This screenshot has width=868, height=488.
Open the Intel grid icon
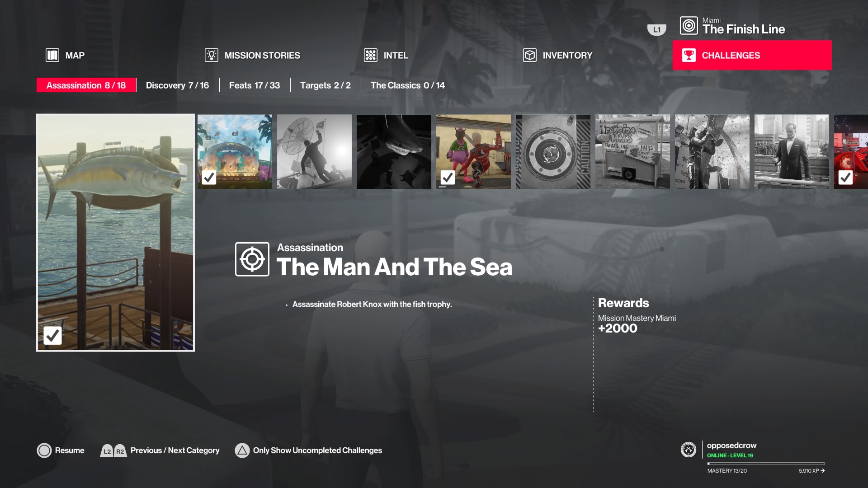coord(371,55)
